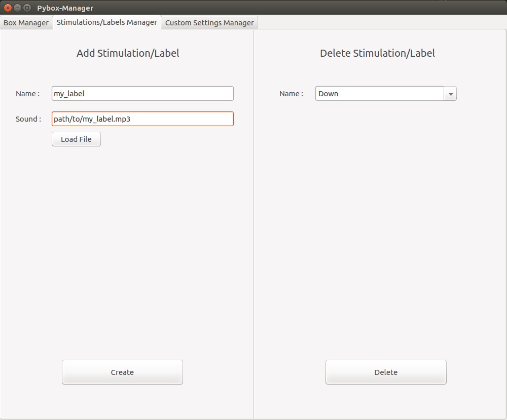The height and width of the screenshot is (420, 507).
Task: Open the combo box showing Down
Action: pos(379,94)
